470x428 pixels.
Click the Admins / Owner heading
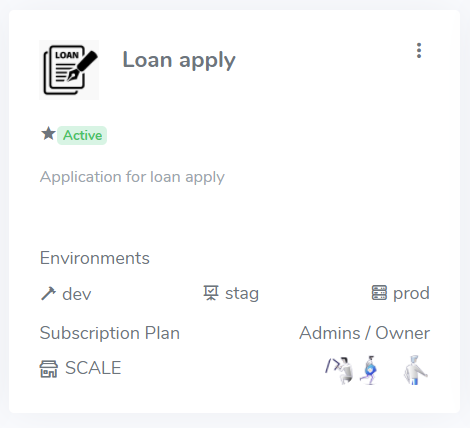coord(364,333)
